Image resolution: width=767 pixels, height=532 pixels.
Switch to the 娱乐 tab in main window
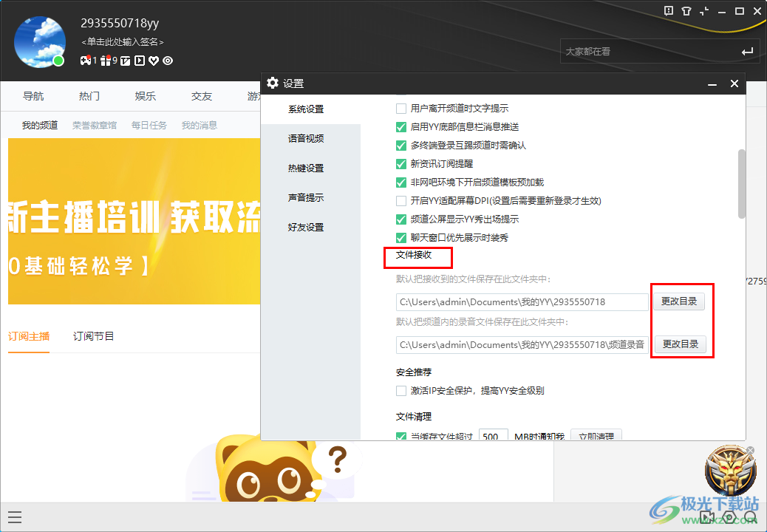click(146, 96)
